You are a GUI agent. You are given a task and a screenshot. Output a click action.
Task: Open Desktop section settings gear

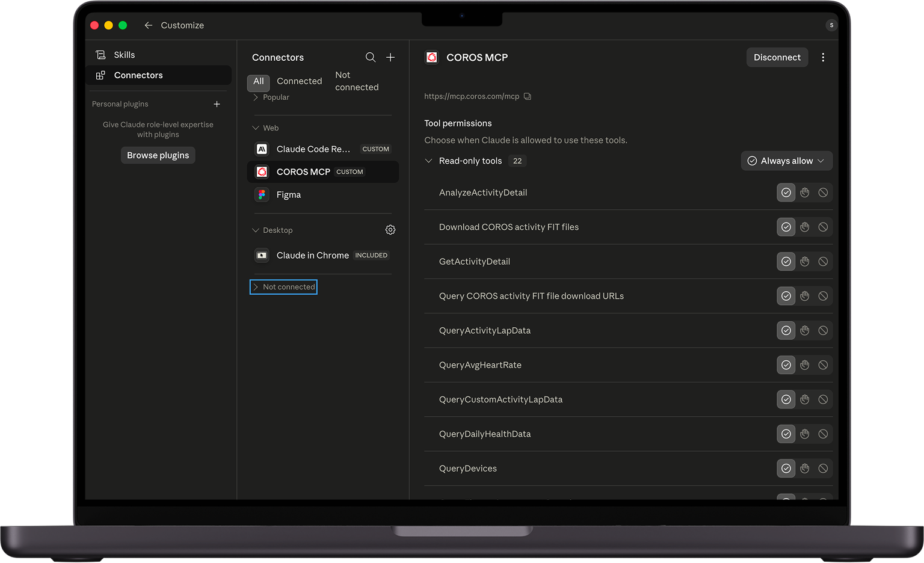390,230
